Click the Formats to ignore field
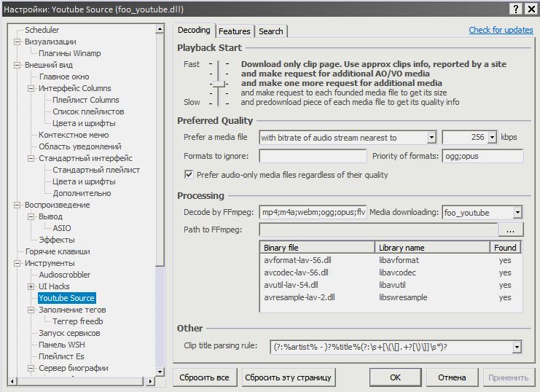The width and height of the screenshot is (540, 392). tap(313, 156)
